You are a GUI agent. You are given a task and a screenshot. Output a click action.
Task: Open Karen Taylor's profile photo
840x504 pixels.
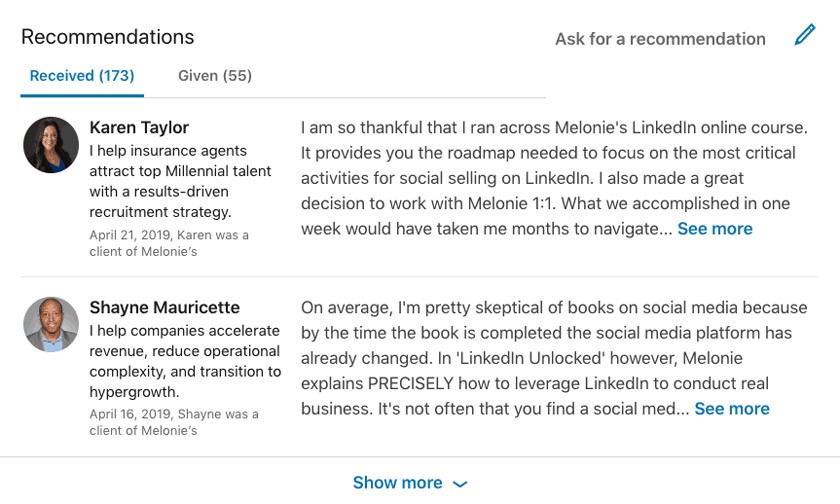click(x=51, y=145)
